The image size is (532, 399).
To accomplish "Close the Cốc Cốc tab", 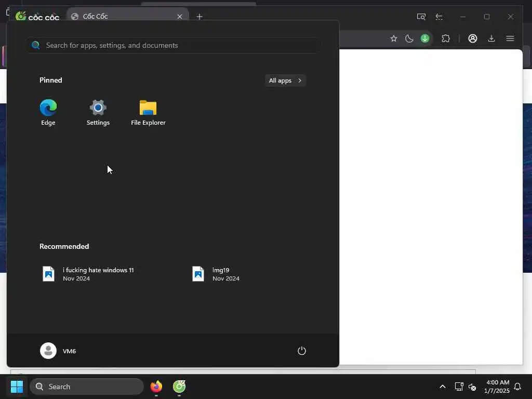I will point(180,17).
